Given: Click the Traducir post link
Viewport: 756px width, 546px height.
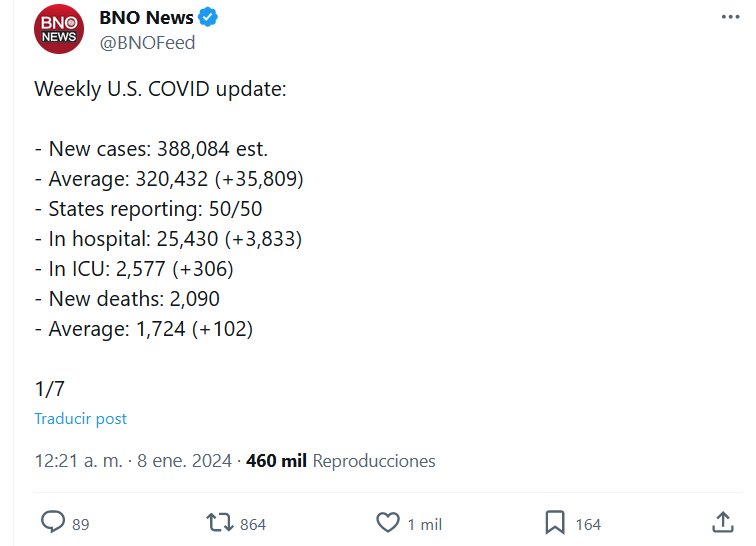Looking at the screenshot, I should pos(80,419).
